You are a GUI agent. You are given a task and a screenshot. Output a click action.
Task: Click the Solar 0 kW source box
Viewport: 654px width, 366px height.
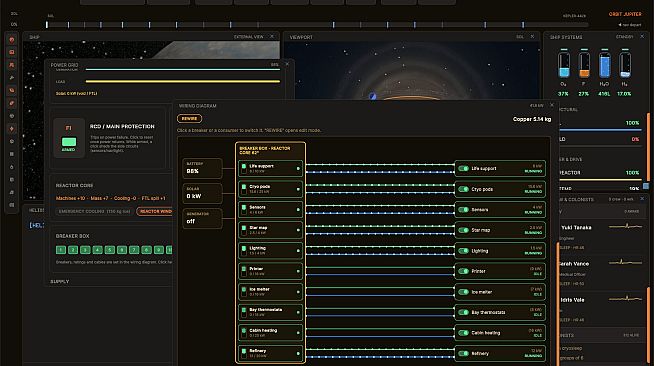202,193
